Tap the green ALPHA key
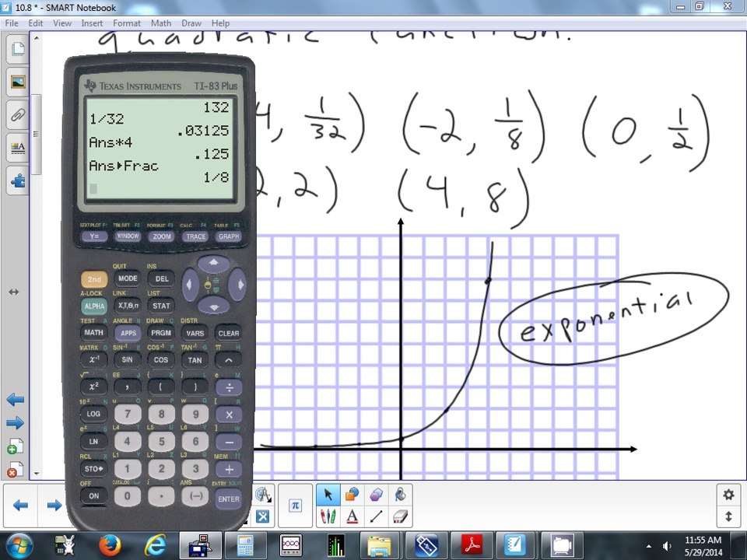 coord(94,306)
